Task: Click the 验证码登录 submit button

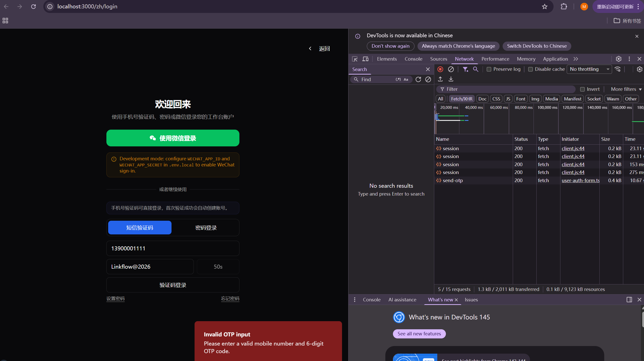Action: coord(173,285)
